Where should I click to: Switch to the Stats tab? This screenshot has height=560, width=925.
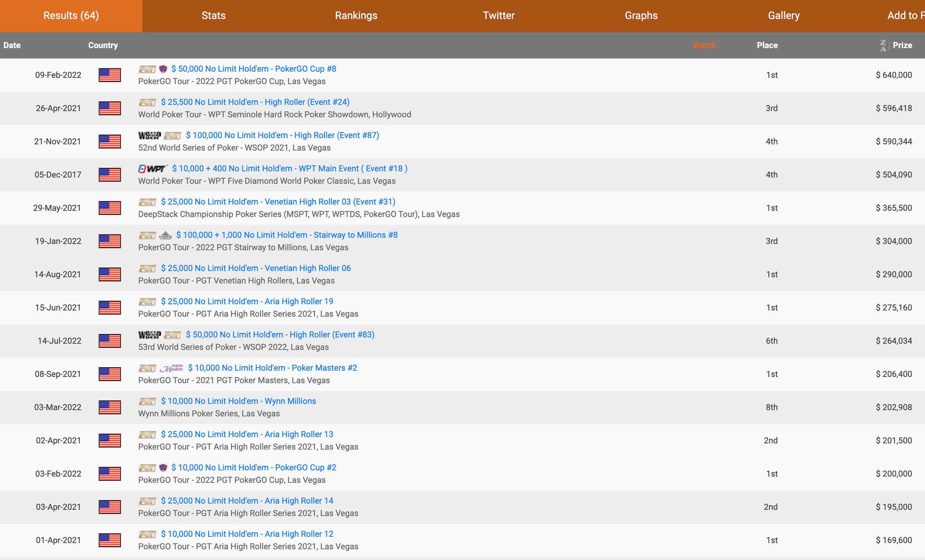pos(213,16)
